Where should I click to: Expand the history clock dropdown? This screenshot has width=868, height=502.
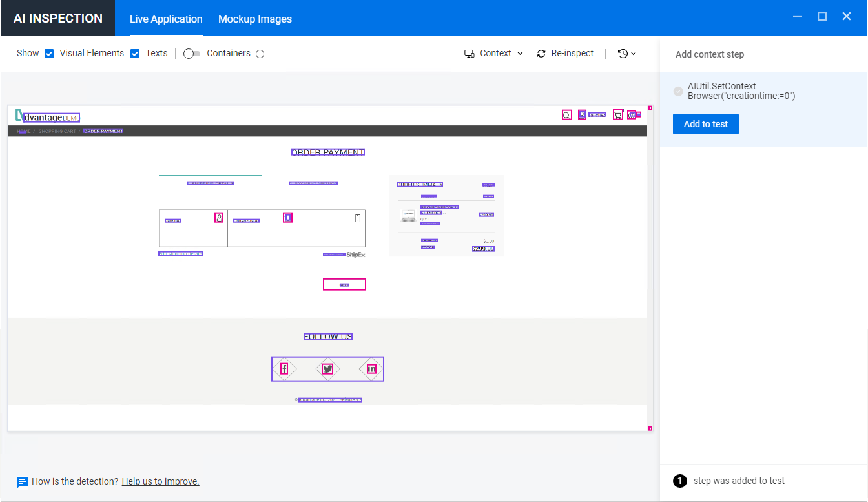pyautogui.click(x=626, y=54)
